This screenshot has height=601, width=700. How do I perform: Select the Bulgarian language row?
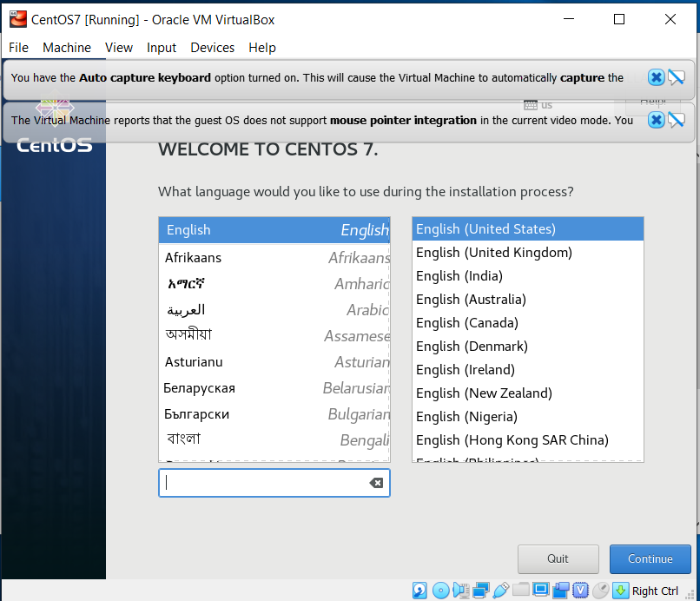click(274, 414)
